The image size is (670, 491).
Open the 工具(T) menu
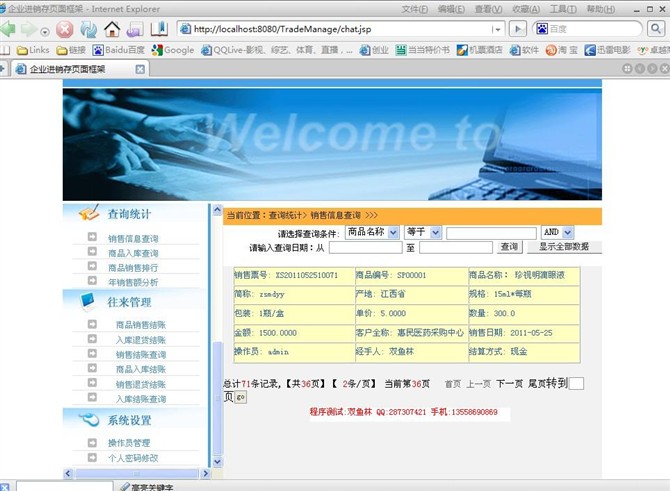point(563,9)
